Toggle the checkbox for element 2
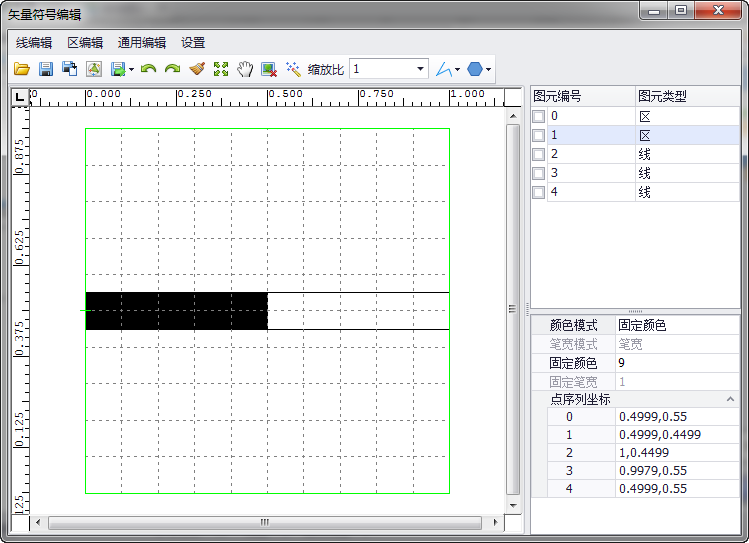Viewport: 749px width, 543px height. click(x=539, y=154)
